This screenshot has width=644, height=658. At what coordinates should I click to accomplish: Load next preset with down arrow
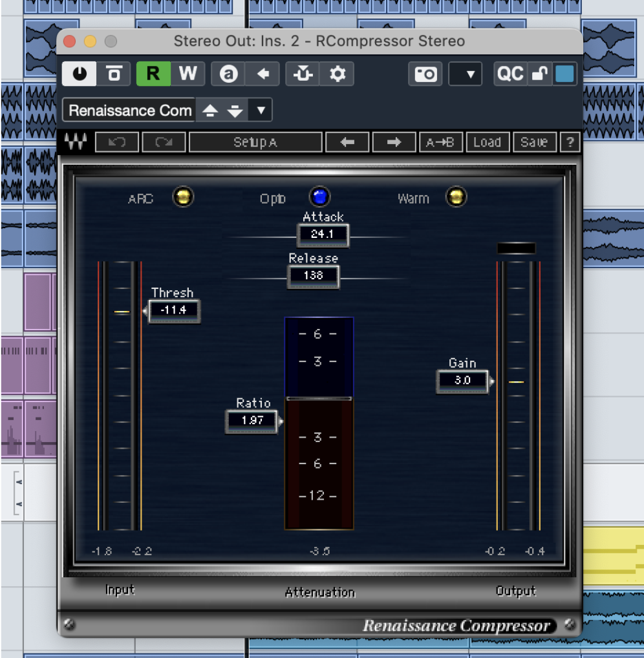[235, 111]
